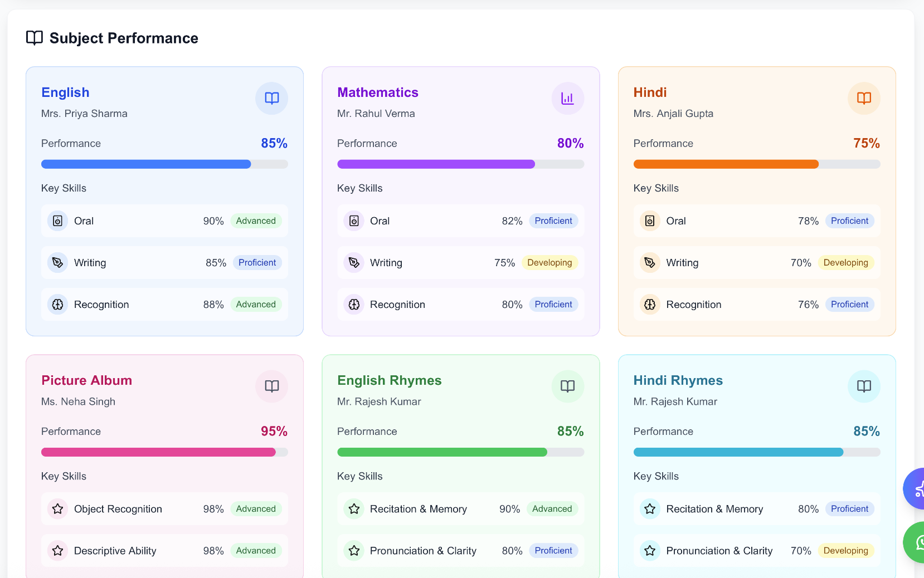Click the Hindi subject book icon
Image resolution: width=924 pixels, height=578 pixels.
[x=864, y=99]
